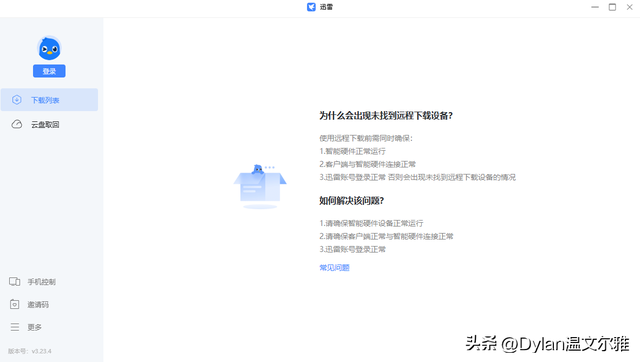Viewport: 640px width, 362px height.
Task: Click the 更多 hamburger icon
Action: (15, 327)
